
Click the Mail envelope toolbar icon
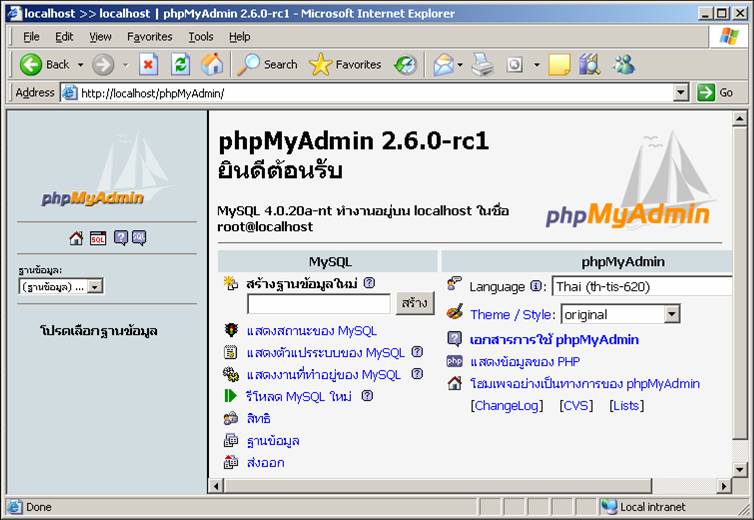pyautogui.click(x=443, y=64)
